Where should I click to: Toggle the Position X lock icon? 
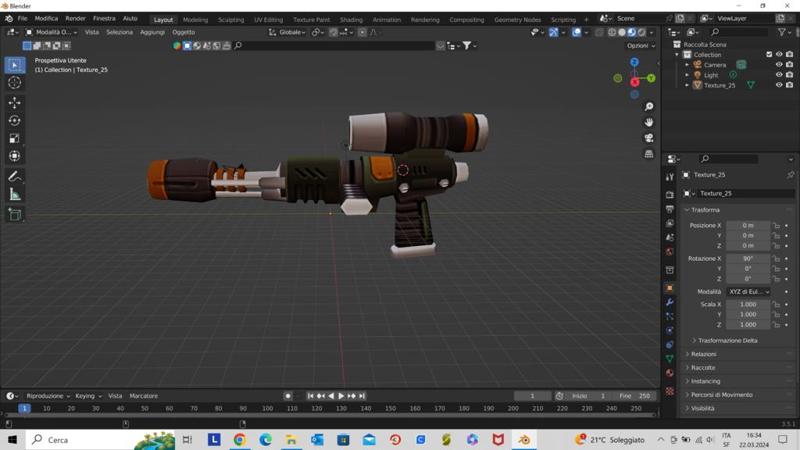pos(776,226)
